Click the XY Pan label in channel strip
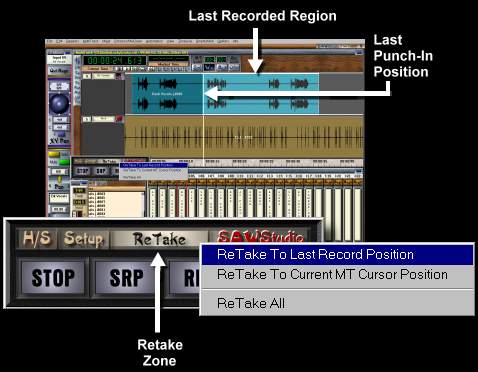 coord(59,141)
